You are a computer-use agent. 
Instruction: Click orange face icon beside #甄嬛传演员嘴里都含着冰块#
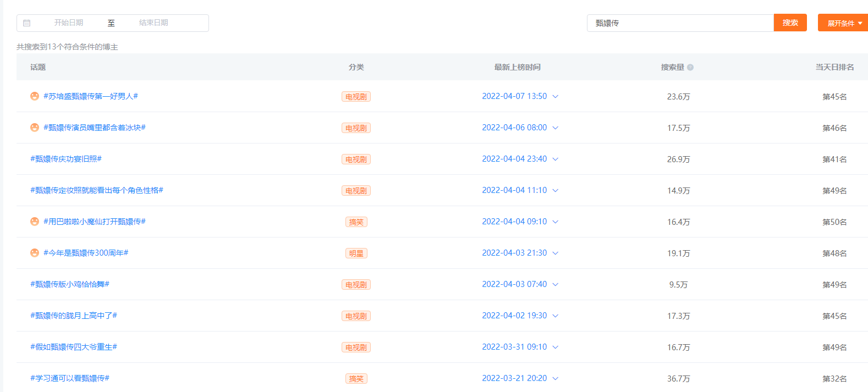(35, 128)
